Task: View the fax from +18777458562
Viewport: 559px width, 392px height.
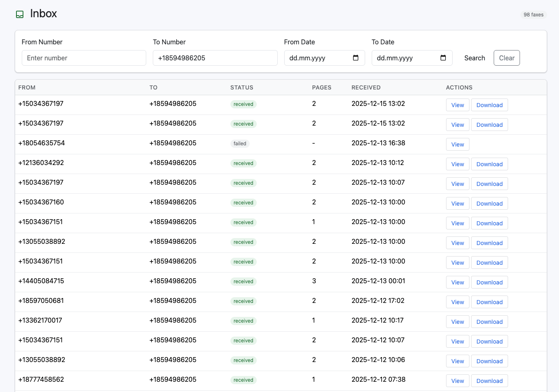Action: click(458, 381)
